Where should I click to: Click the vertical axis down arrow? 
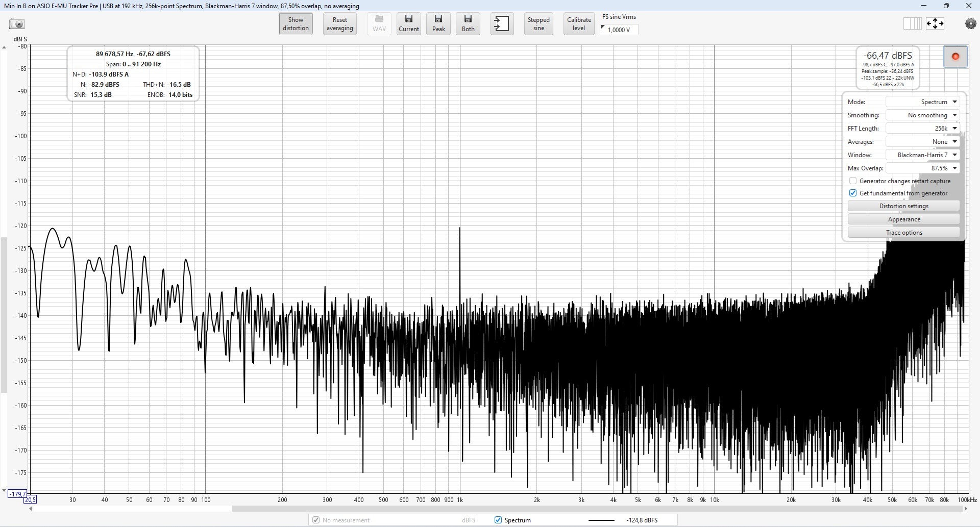(4, 491)
